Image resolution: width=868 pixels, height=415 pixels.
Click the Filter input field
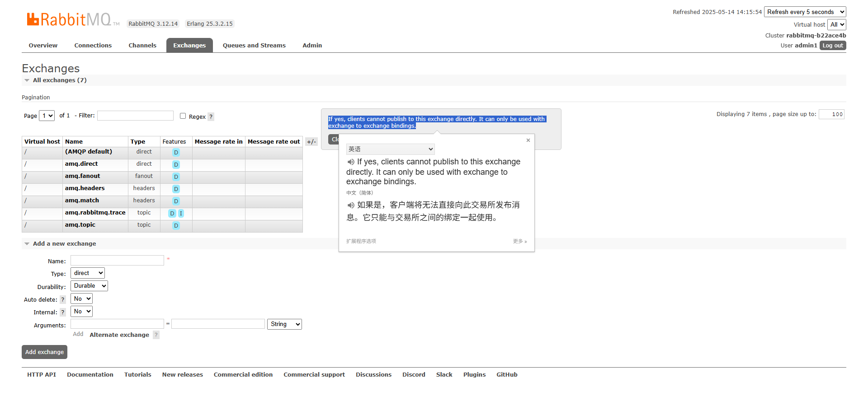click(x=136, y=116)
